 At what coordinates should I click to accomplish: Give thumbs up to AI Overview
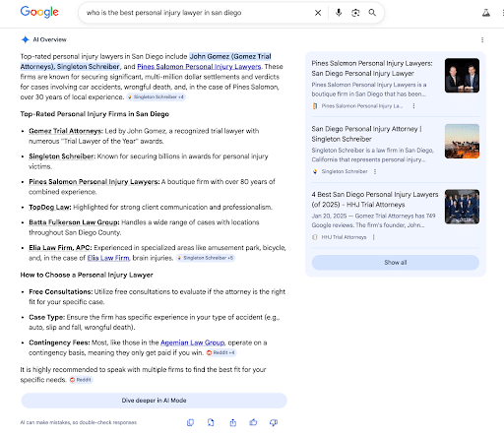[253, 422]
